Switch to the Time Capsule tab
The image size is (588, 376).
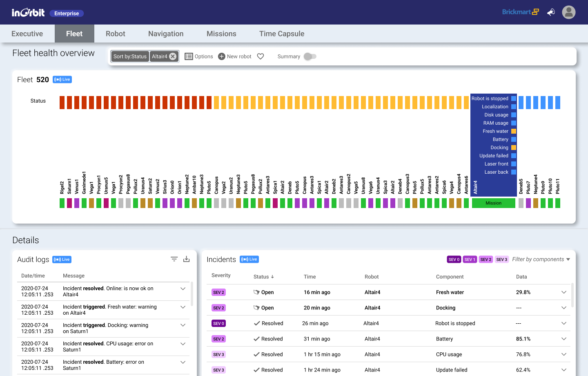pos(282,34)
